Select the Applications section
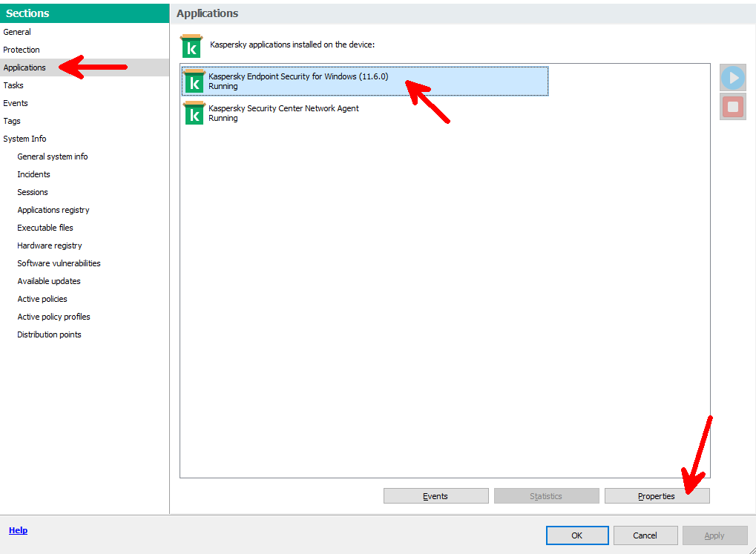 (85, 67)
